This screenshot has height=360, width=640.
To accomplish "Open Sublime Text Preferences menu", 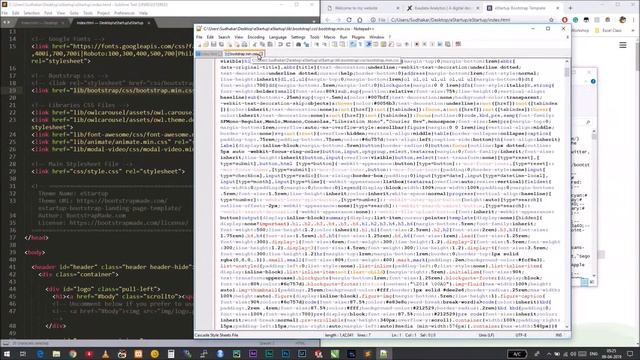I will click(x=124, y=13).
